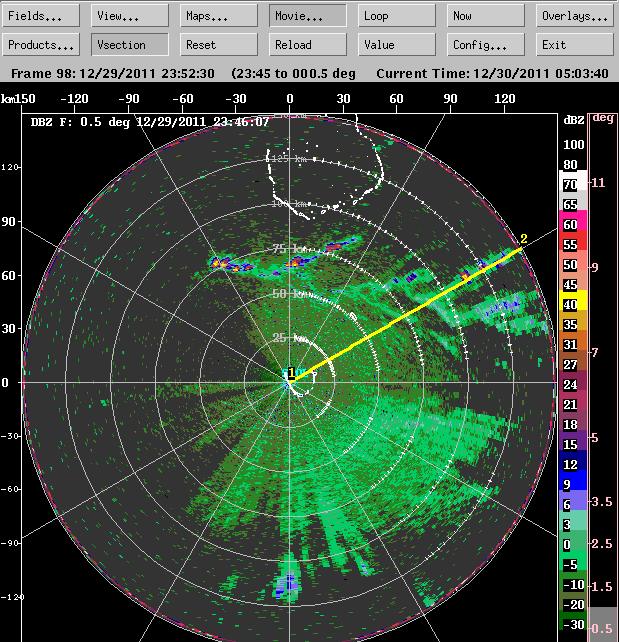
Task: Click the dBZ scale header label
Action: click(x=574, y=120)
